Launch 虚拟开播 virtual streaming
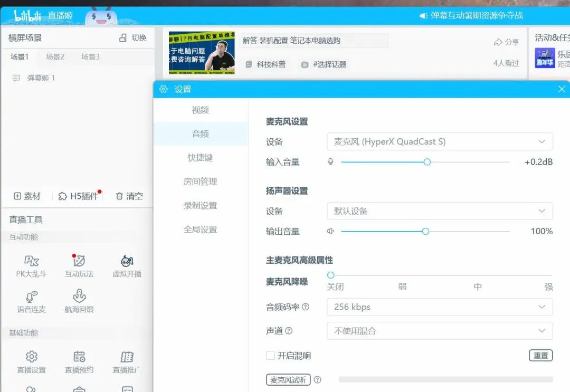Viewport: 570px width, 392px height. [127, 265]
